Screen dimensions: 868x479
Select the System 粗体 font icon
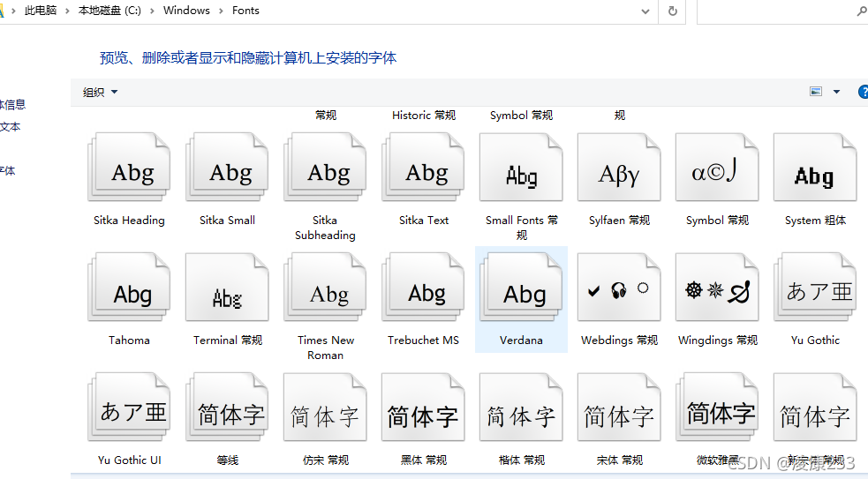point(815,167)
